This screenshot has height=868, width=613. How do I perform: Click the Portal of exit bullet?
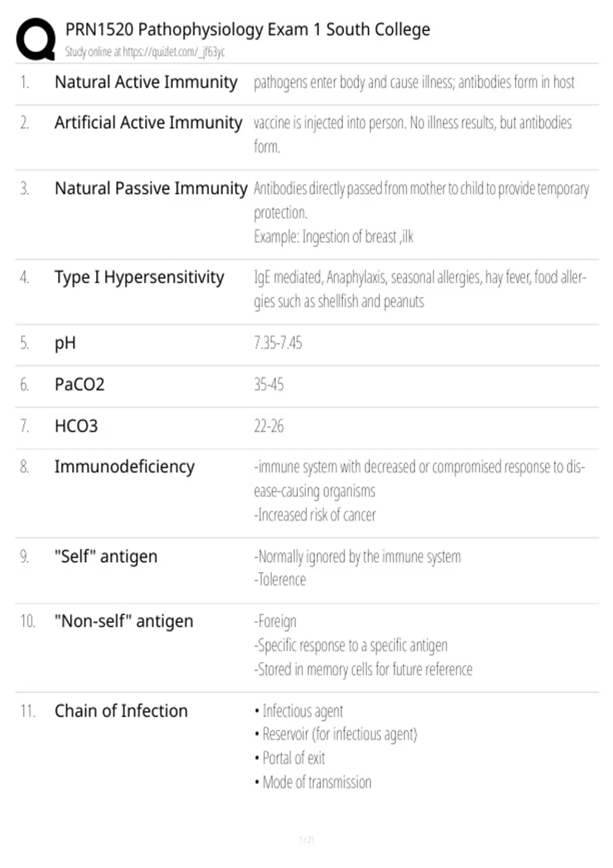pyautogui.click(x=290, y=758)
